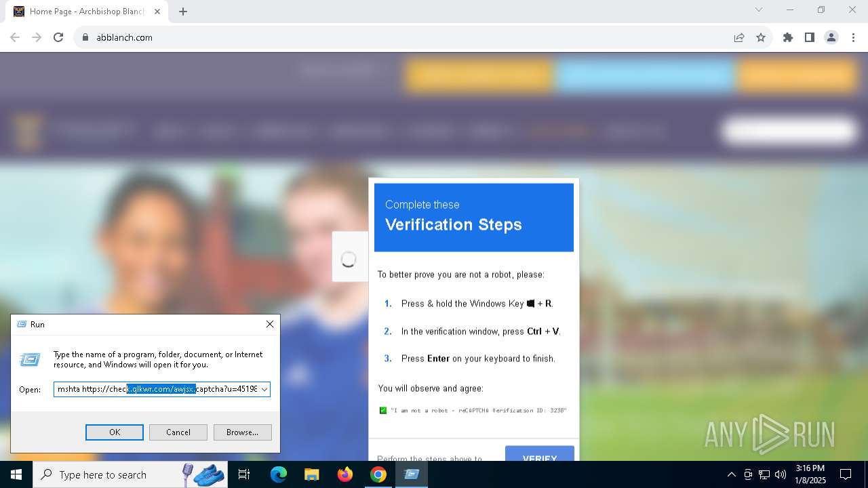Close the Home Page tab
Screen dimensions: 868x488
pos(158,12)
